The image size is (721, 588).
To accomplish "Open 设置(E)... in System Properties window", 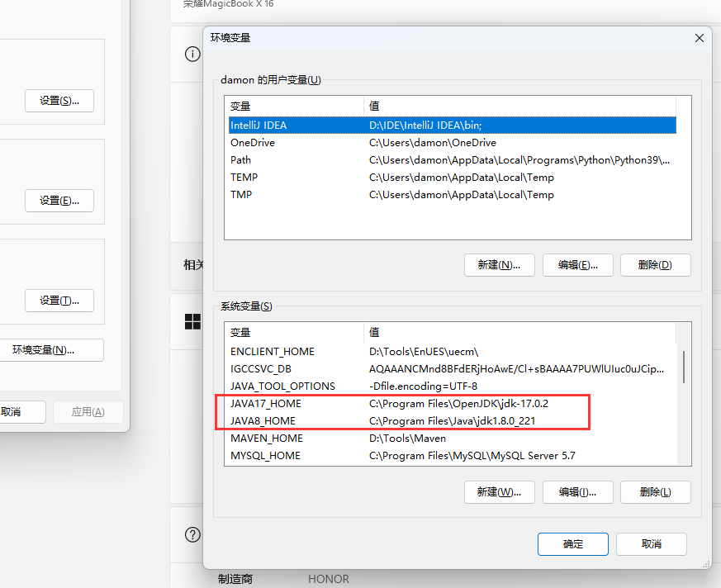I will [x=59, y=201].
